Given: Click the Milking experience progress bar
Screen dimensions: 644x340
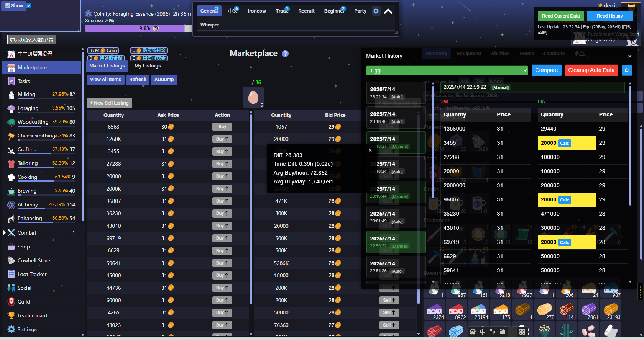Looking at the screenshot, I should click(x=46, y=99).
